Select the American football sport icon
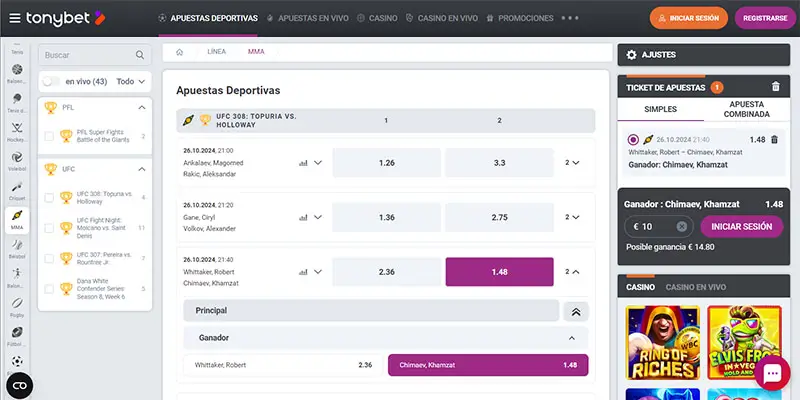This screenshot has height=400, width=800. pyautogui.click(x=17, y=333)
